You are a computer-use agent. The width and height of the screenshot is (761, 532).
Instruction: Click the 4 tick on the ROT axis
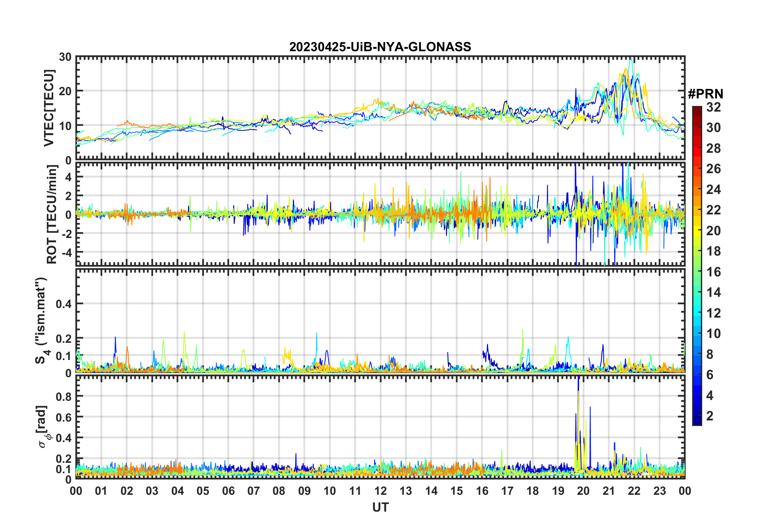pyautogui.click(x=68, y=177)
